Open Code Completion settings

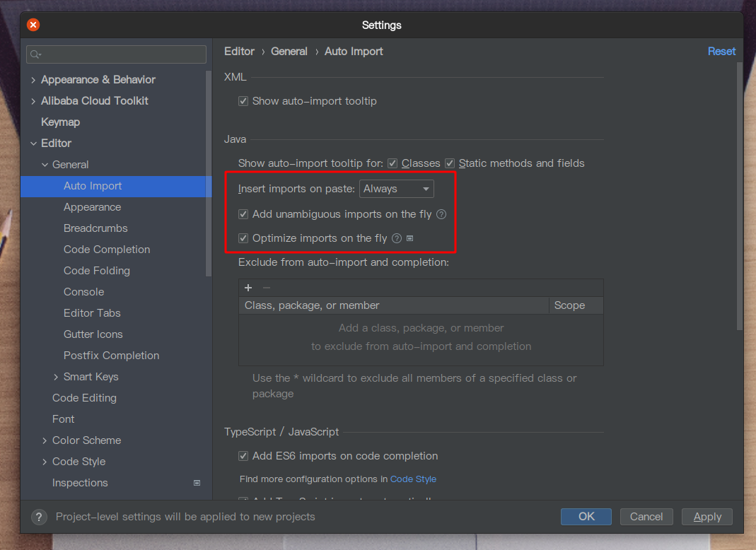(x=107, y=250)
